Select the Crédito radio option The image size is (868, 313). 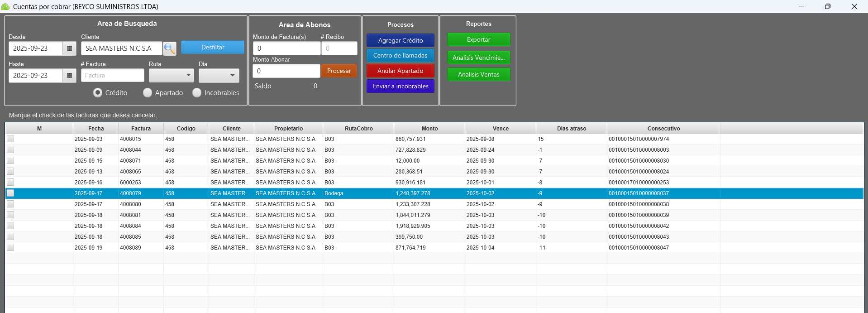[98, 93]
